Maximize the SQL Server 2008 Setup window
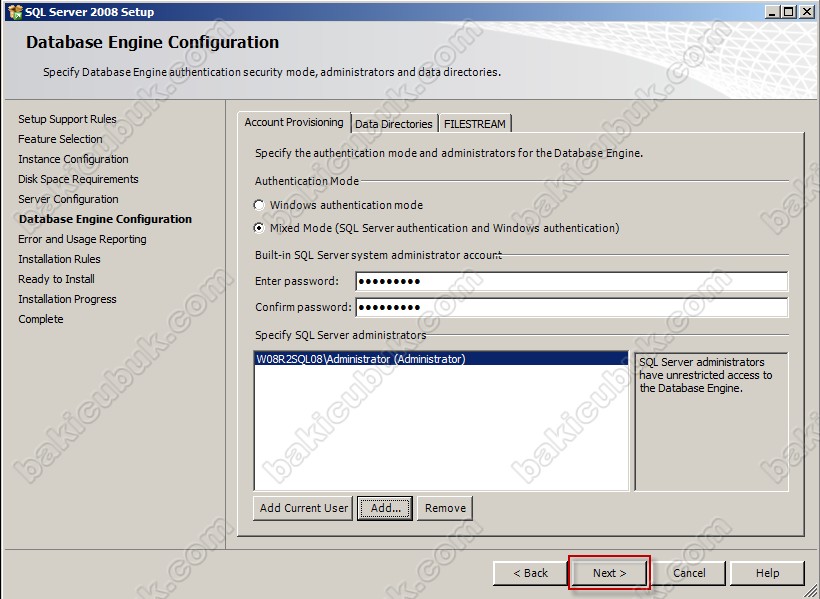Viewport: 820px width, 599px height. click(789, 12)
